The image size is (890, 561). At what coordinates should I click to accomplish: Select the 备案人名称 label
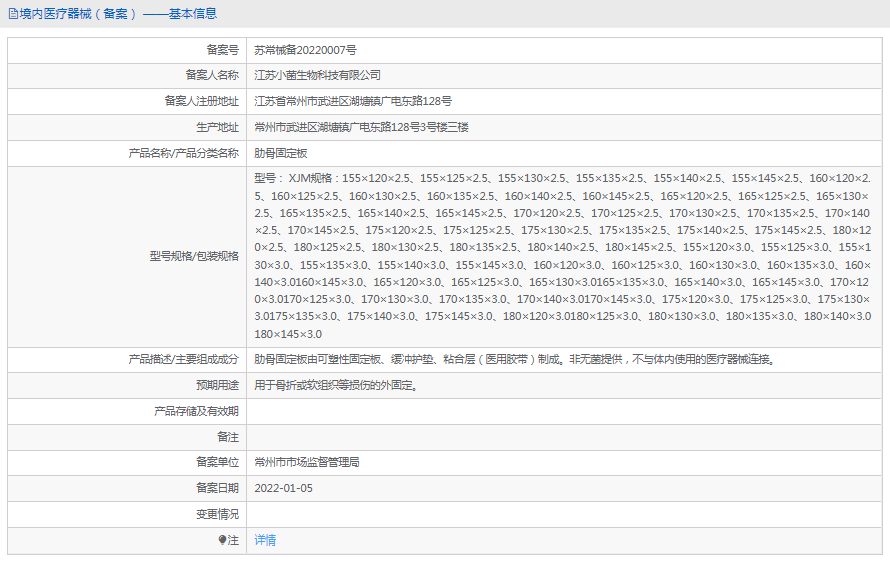212,75
